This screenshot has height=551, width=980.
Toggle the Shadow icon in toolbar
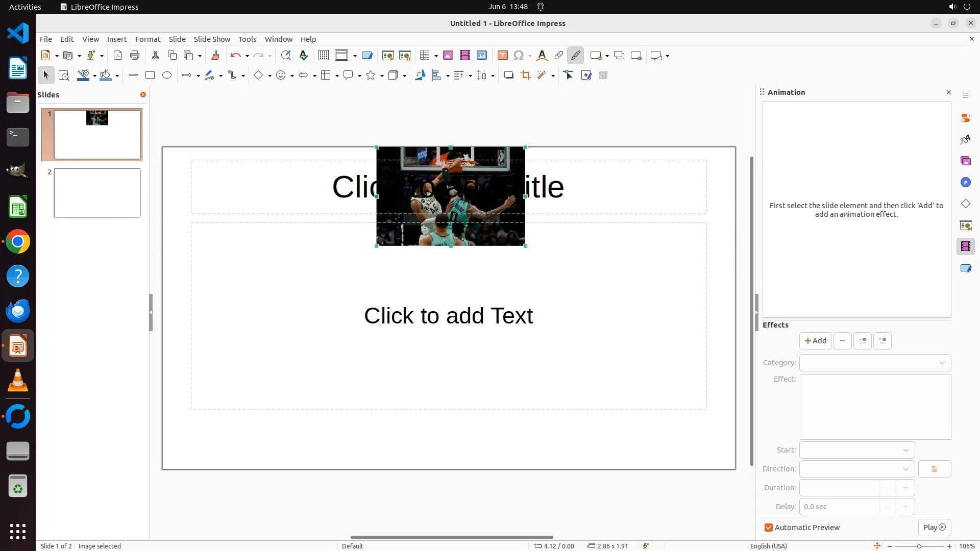click(508, 76)
